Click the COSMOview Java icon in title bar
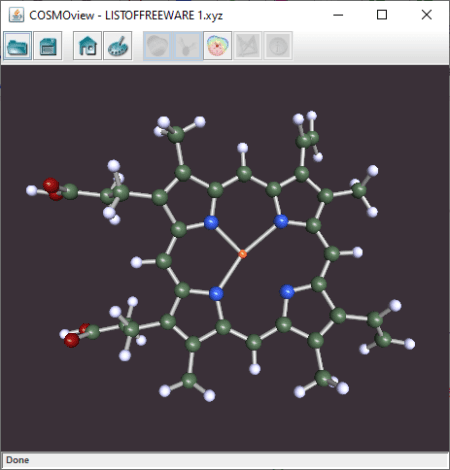This screenshot has height=470, width=450. click(x=16, y=15)
